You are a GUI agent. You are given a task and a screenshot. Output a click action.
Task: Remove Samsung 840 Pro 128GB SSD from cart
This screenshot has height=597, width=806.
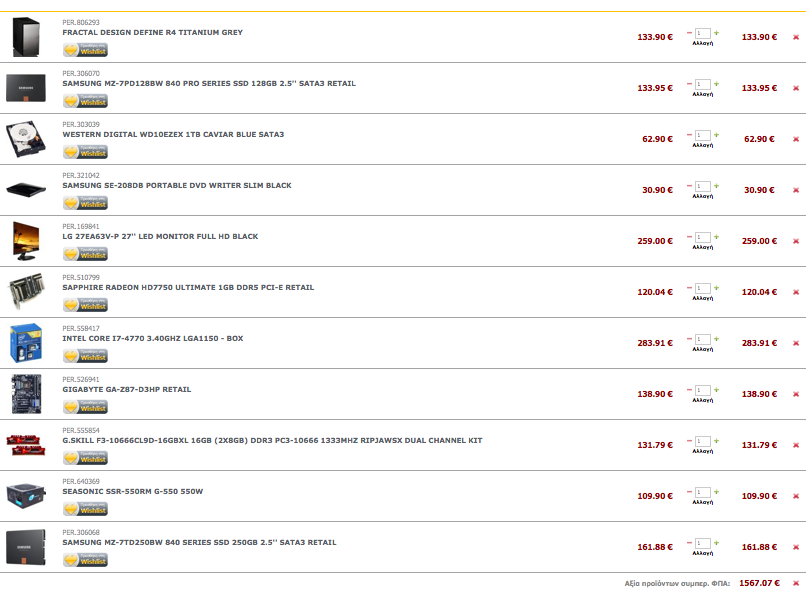pos(796,88)
